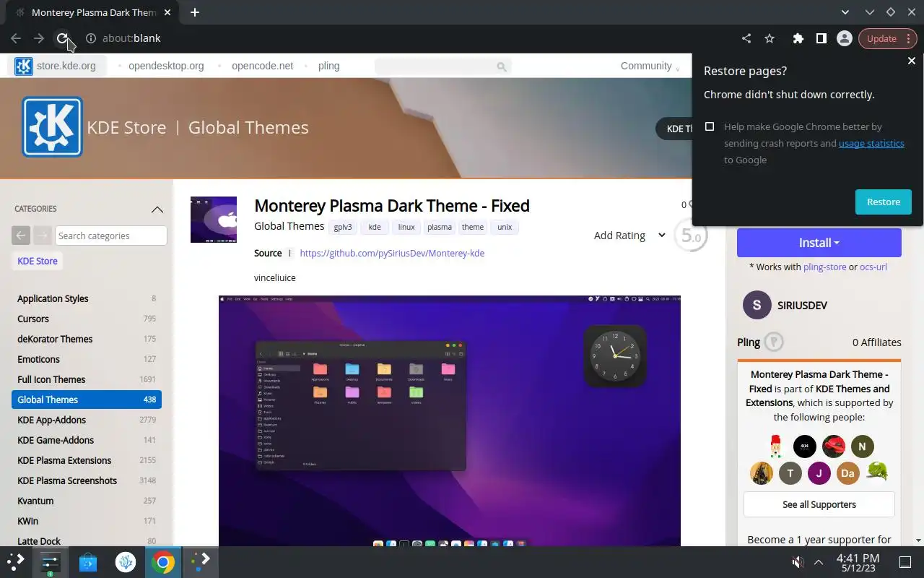Open the pling link in header
The width and height of the screenshot is (924, 578).
tap(328, 66)
